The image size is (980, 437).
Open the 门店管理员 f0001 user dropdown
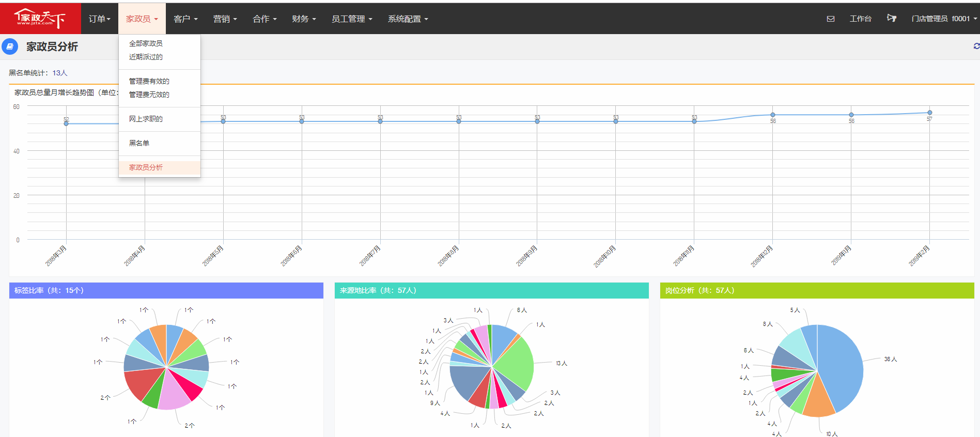point(944,19)
